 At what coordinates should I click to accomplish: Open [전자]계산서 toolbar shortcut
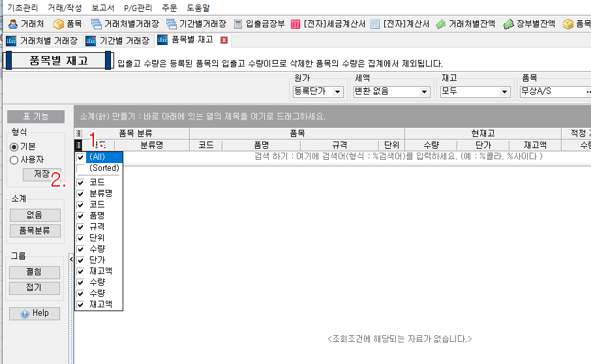pyautogui.click(x=400, y=24)
